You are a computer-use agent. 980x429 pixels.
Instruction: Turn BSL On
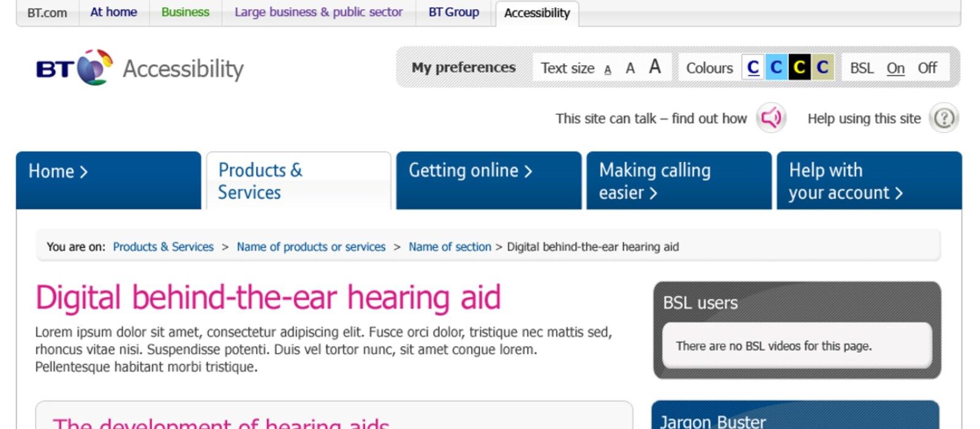pos(895,68)
